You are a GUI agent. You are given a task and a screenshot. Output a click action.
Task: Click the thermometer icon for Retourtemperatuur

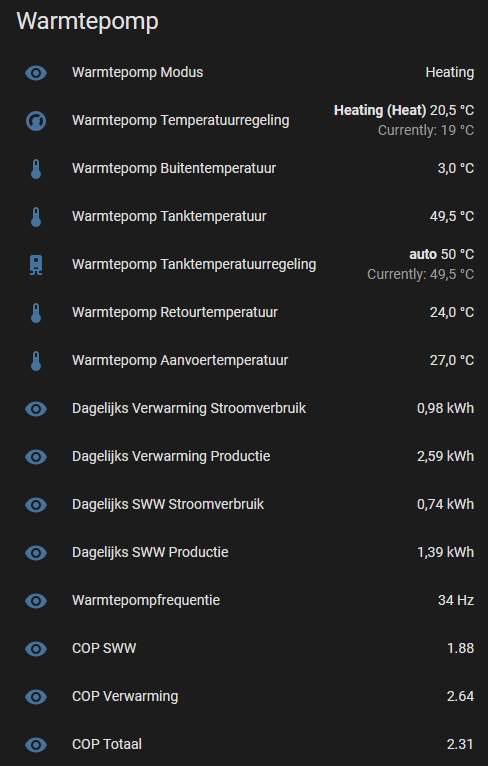[x=36, y=313]
